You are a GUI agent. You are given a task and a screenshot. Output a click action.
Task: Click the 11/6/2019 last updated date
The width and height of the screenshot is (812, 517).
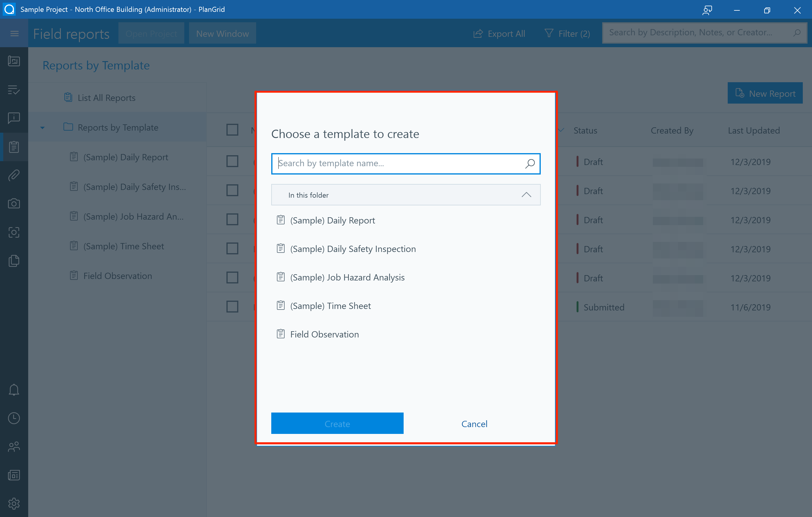click(x=750, y=307)
